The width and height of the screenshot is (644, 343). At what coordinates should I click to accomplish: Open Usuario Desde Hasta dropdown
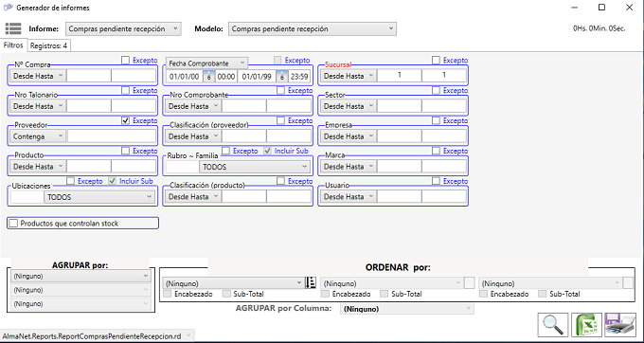coord(349,197)
